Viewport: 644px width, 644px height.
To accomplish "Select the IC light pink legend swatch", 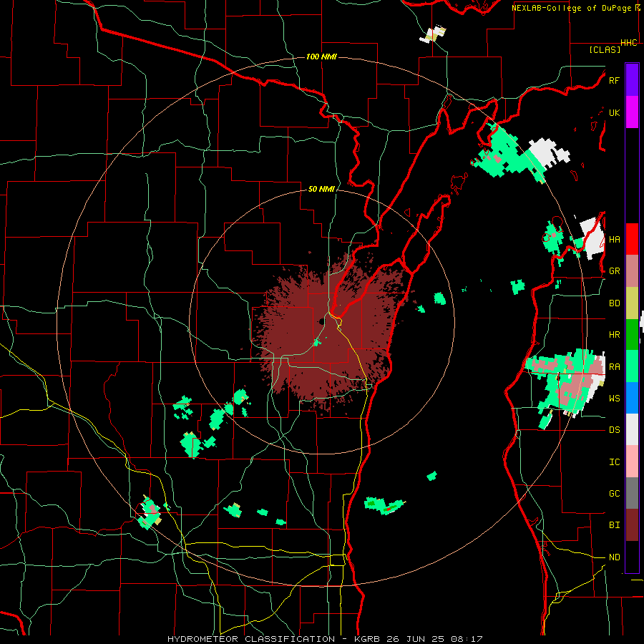I will click(632, 462).
